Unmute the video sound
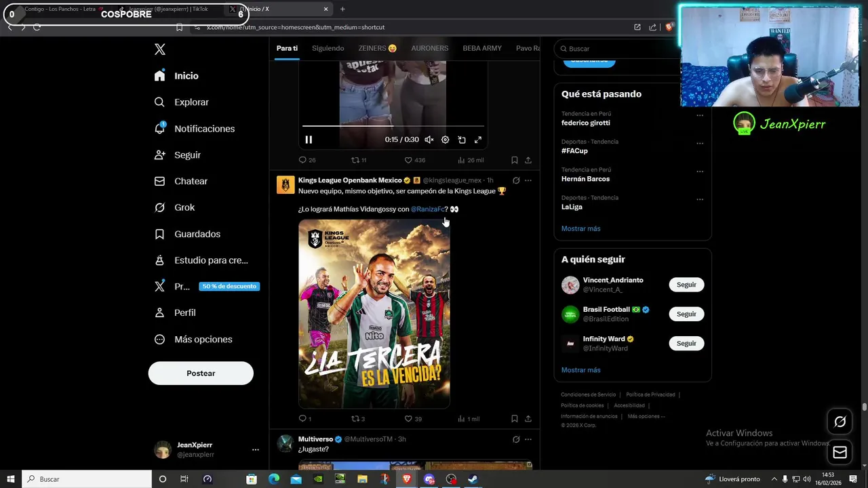 click(x=429, y=140)
